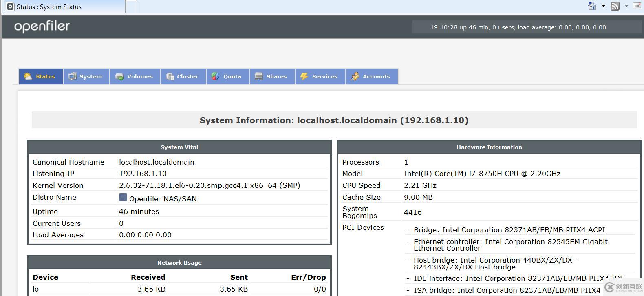Click the Accounts users icon
This screenshot has height=296, width=644.
(x=355, y=76)
